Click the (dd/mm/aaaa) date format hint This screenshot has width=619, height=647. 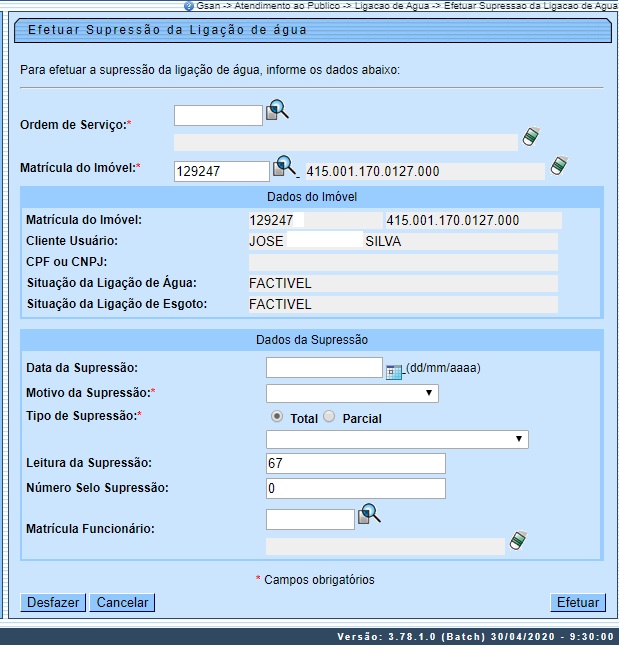click(x=443, y=368)
